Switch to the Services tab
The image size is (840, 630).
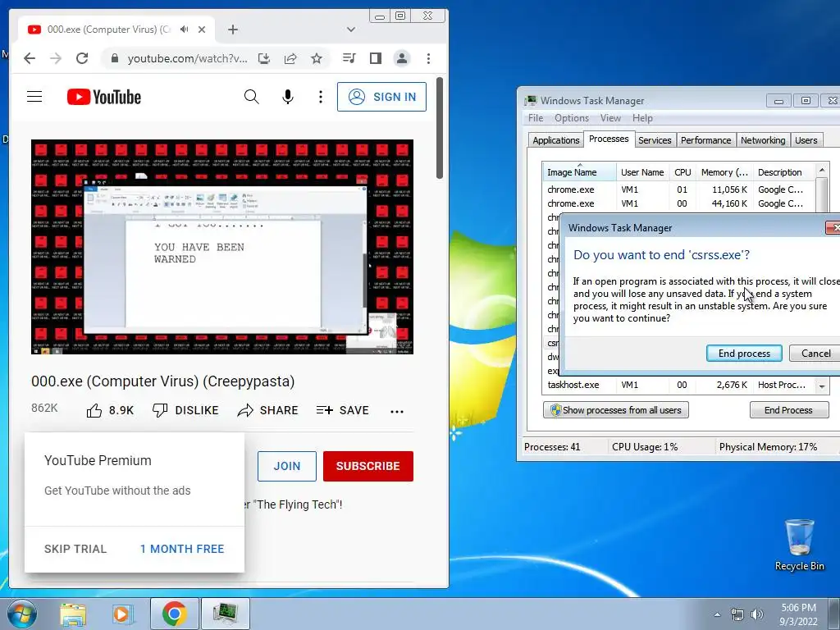(655, 140)
